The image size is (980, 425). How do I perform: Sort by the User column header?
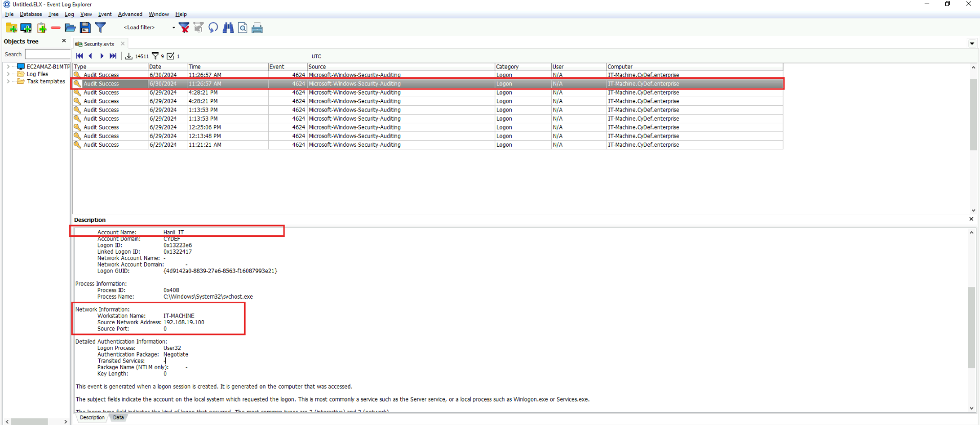point(578,67)
